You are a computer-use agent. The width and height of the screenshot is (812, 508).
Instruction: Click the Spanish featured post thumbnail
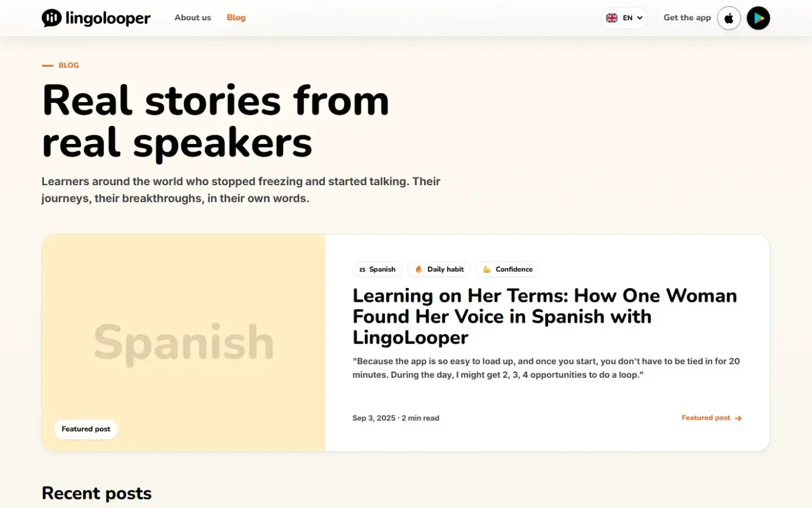184,343
